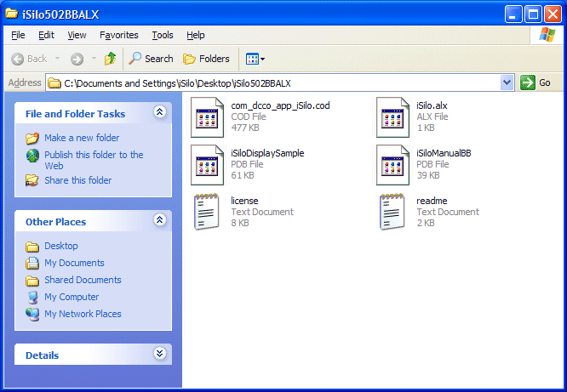Image resolution: width=567 pixels, height=392 pixels.
Task: Select the license text document icon
Action: pyautogui.click(x=208, y=212)
